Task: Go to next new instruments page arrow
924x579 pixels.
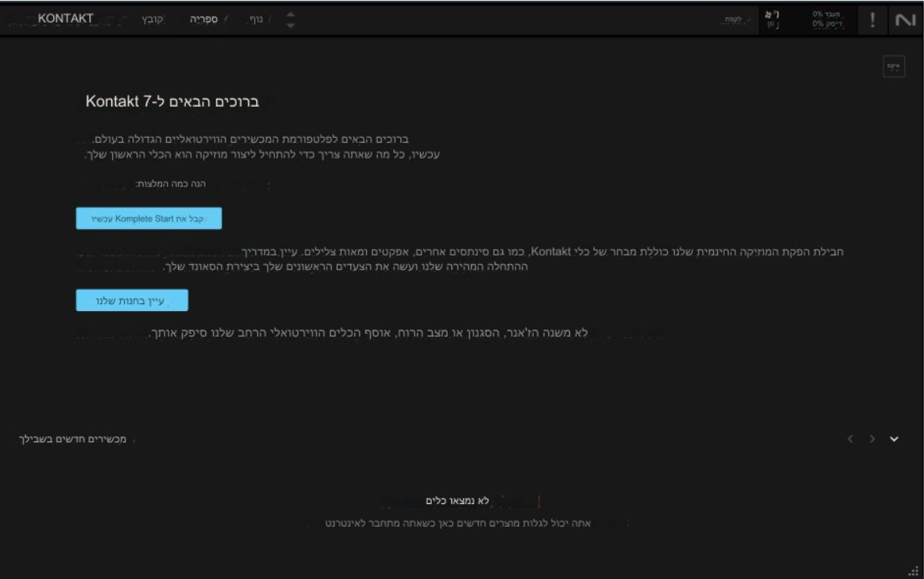Action: pyautogui.click(x=872, y=439)
